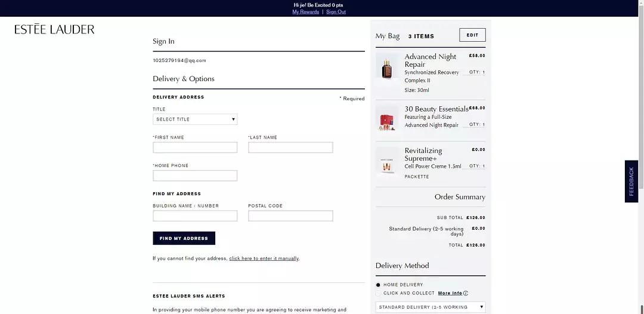Focus the Last Name field
The width and height of the screenshot is (644, 314).
click(290, 147)
